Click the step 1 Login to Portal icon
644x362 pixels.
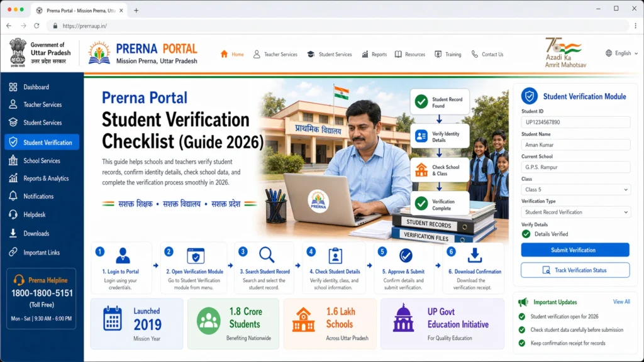pos(123,256)
